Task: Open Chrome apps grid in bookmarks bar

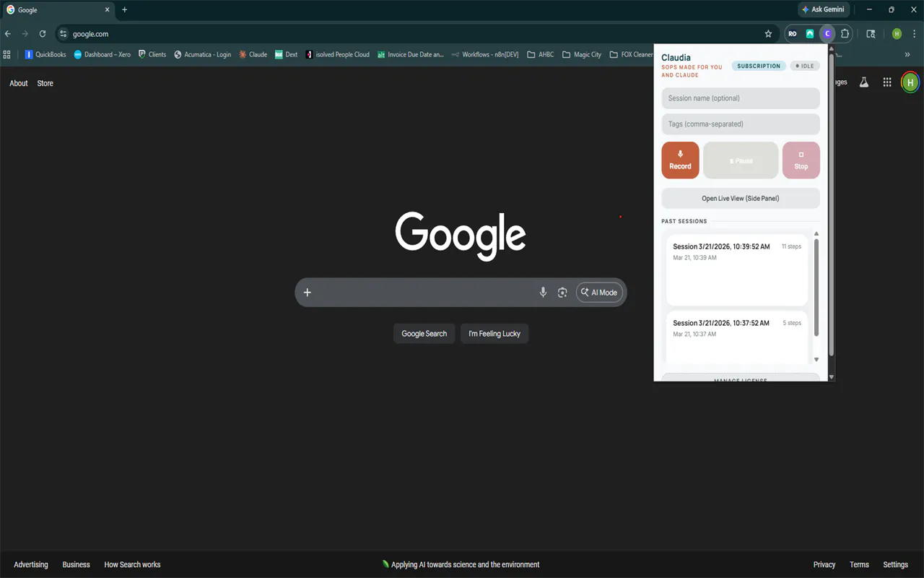Action: 7,54
